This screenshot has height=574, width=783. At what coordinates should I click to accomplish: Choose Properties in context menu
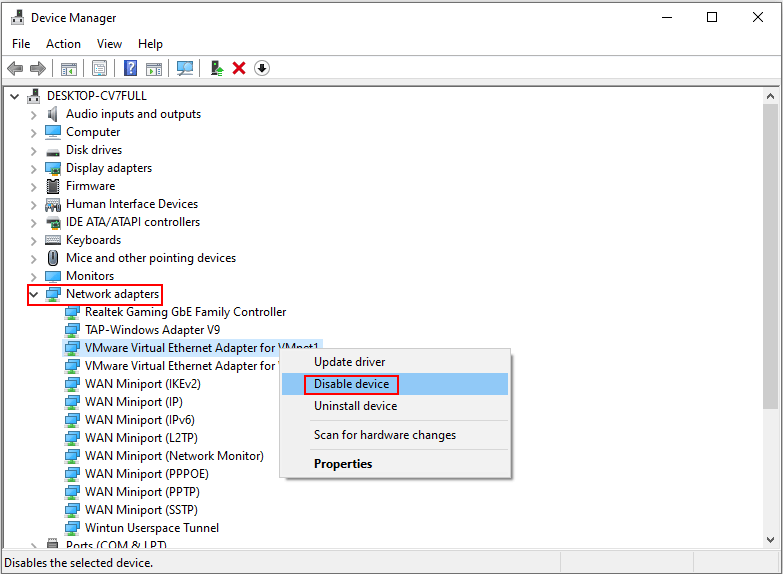394,464
